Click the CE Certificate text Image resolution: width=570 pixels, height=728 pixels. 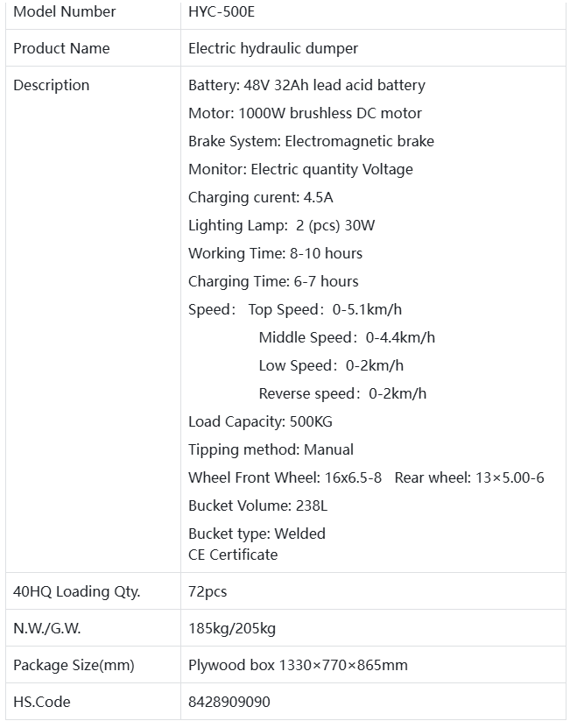pyautogui.click(x=233, y=555)
